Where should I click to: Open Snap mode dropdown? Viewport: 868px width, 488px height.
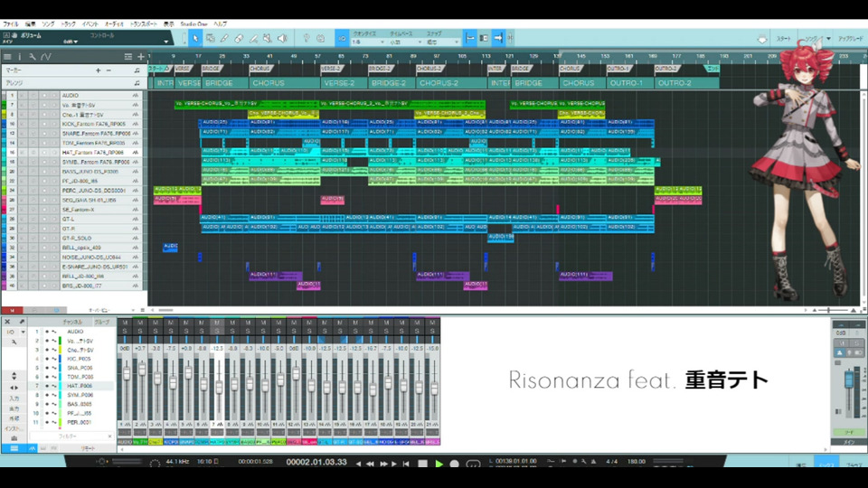442,42
